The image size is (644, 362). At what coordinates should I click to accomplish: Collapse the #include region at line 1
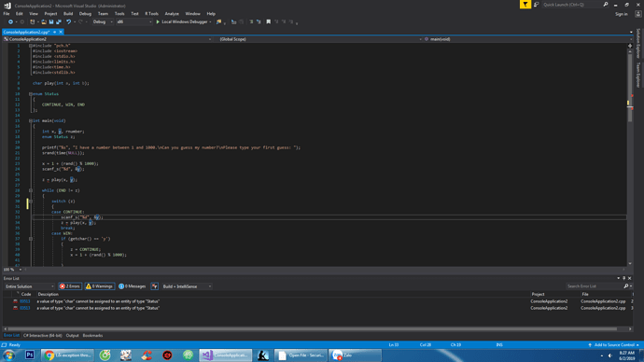[x=31, y=46]
